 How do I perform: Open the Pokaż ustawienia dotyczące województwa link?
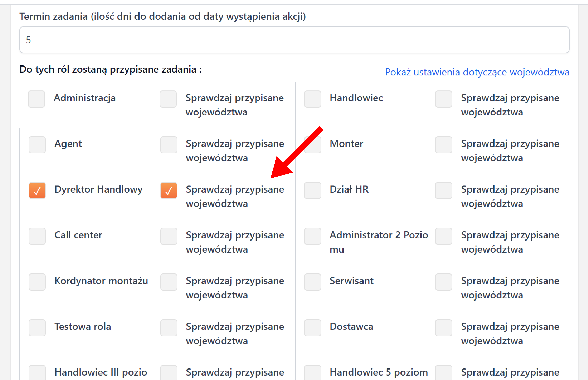[477, 72]
